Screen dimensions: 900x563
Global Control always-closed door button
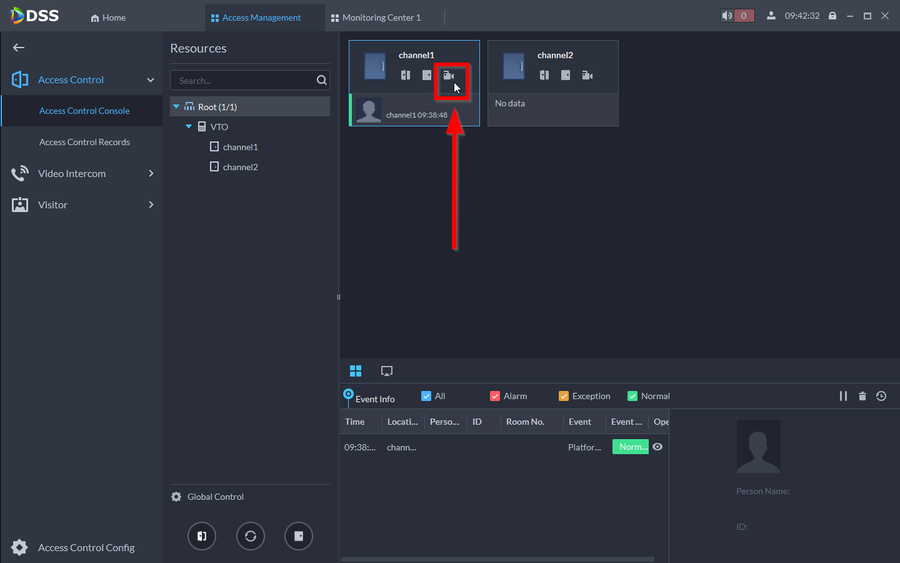(298, 536)
